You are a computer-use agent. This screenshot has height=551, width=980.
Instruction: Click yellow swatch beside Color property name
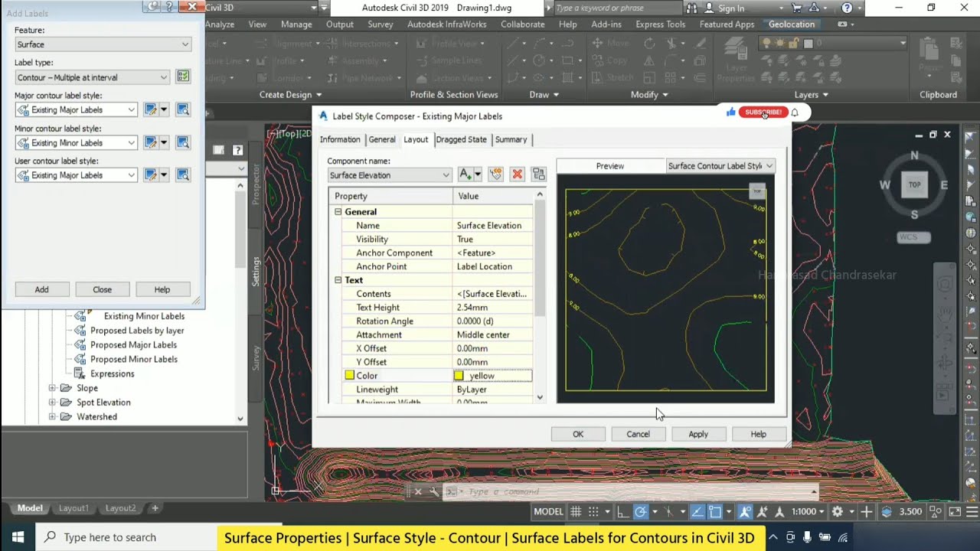(350, 376)
